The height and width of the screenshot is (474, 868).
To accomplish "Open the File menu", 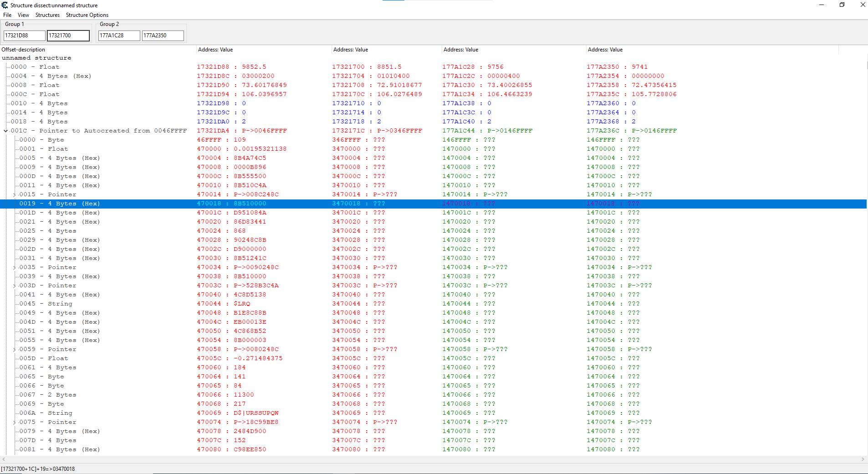I will [7, 15].
